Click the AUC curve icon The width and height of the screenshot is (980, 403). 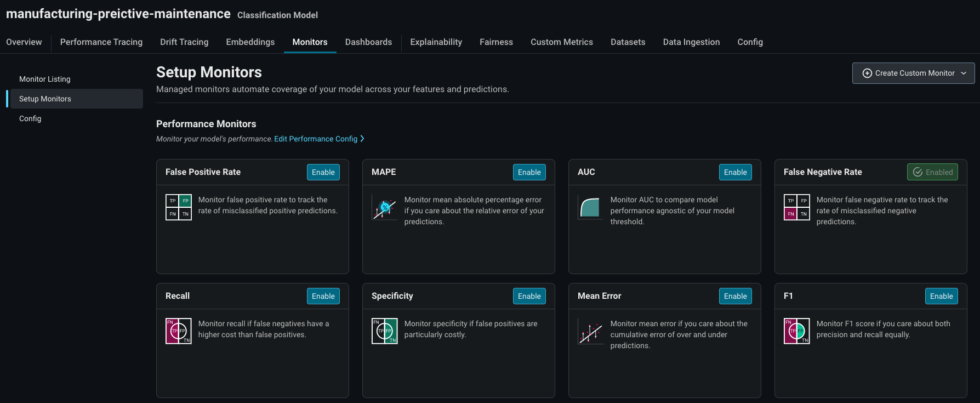tap(591, 207)
